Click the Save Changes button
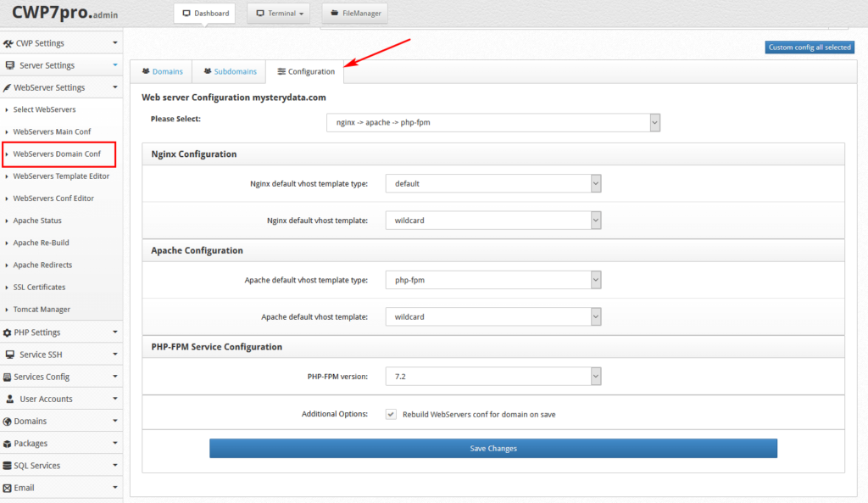 [493, 448]
